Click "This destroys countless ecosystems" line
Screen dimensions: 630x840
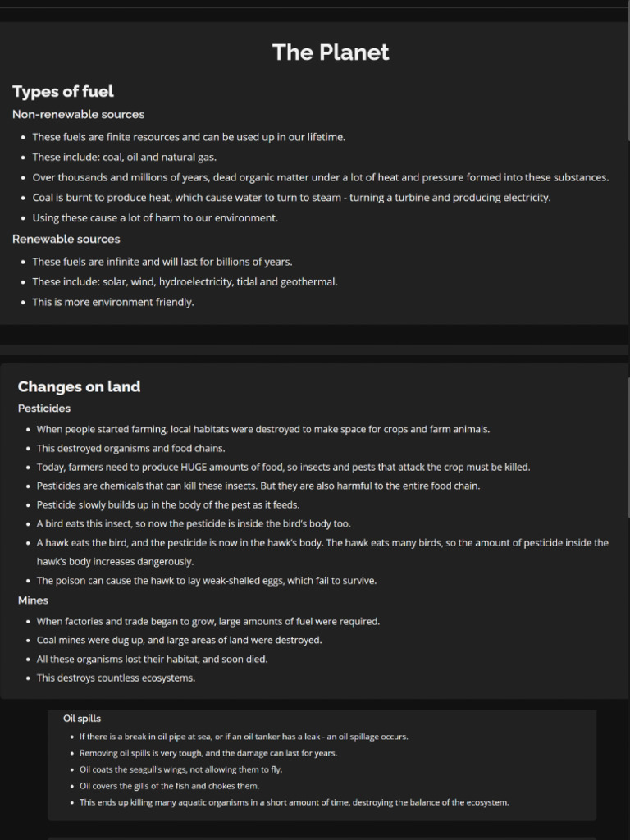click(116, 678)
